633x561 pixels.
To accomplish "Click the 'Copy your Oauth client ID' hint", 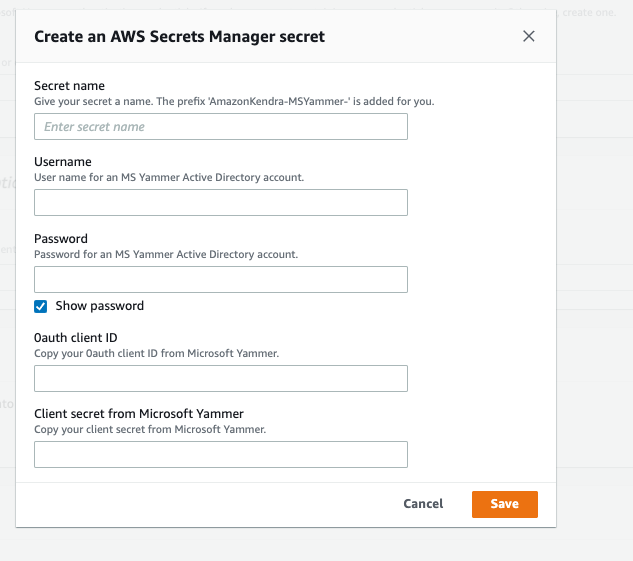I will point(155,353).
